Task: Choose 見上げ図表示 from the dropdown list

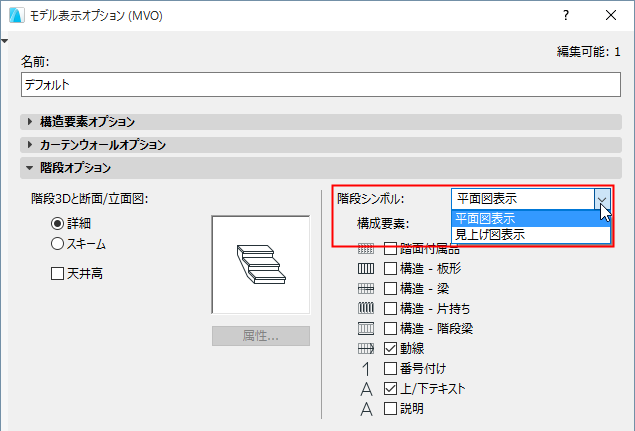Action: 531,235
